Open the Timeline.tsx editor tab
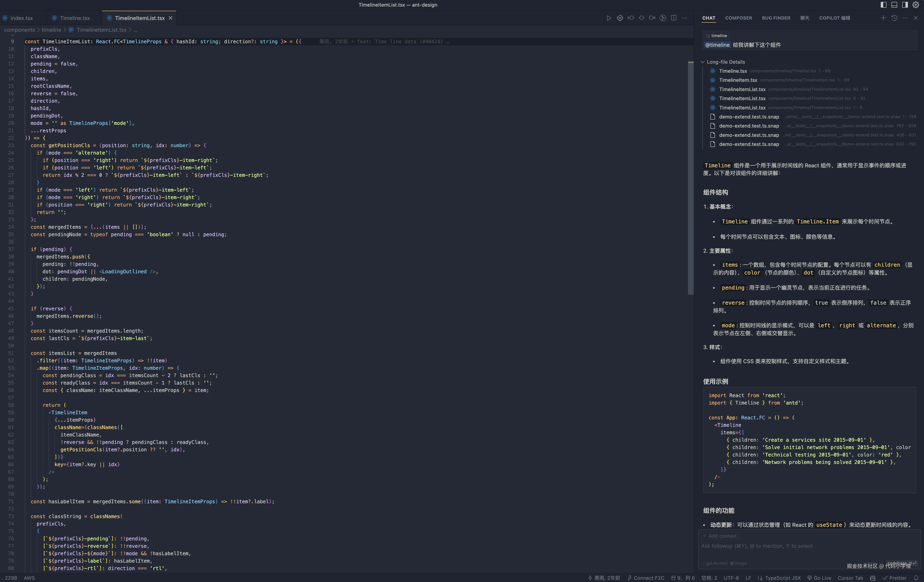This screenshot has width=924, height=582. coord(75,18)
